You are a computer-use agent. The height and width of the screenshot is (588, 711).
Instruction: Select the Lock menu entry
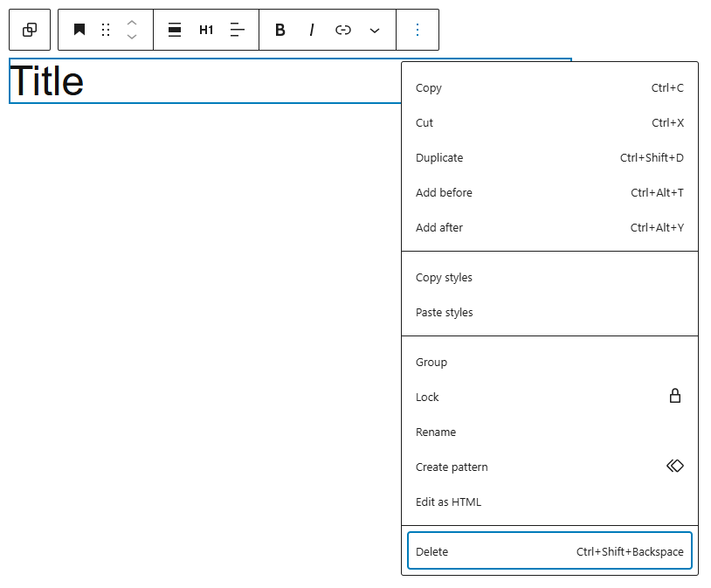tap(549, 398)
